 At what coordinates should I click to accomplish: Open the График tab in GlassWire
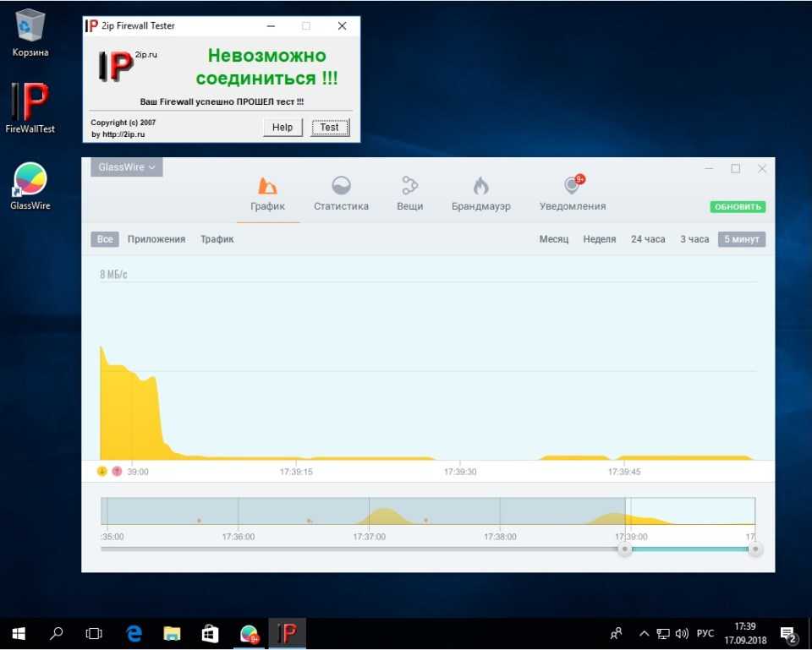pyautogui.click(x=268, y=194)
